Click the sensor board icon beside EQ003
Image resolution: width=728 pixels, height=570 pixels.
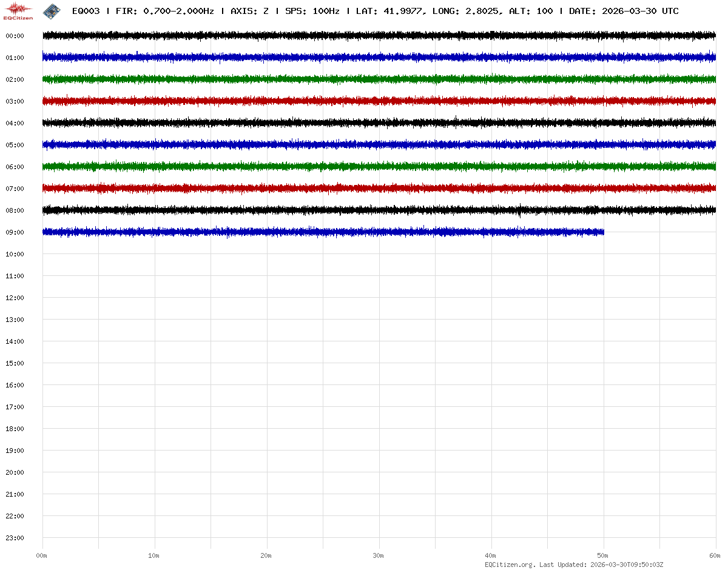click(52, 10)
